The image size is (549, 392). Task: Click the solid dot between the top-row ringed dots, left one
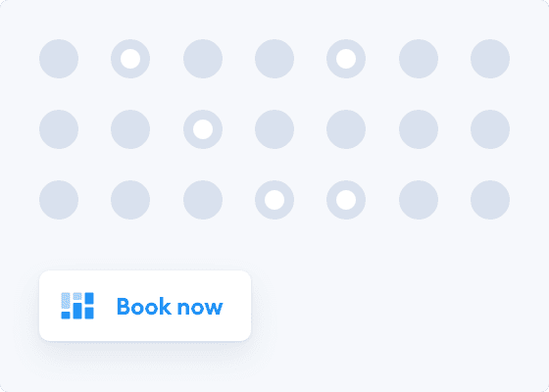[x=203, y=59]
